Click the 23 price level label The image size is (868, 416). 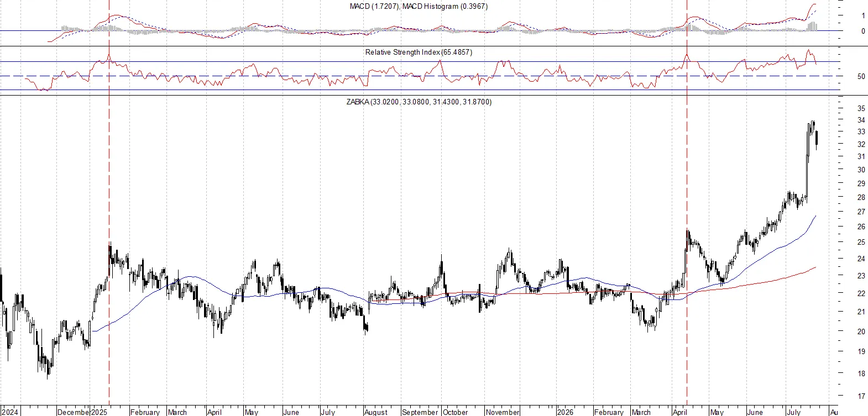point(861,275)
